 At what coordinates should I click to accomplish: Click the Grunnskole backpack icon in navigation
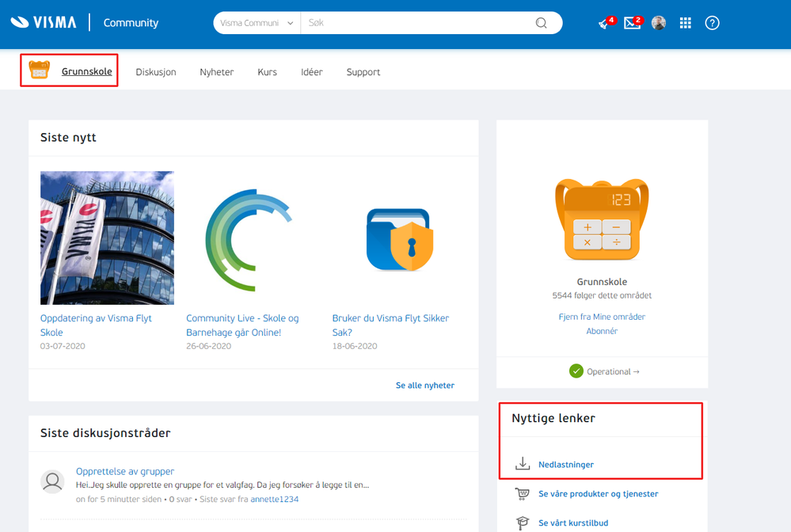pyautogui.click(x=40, y=70)
